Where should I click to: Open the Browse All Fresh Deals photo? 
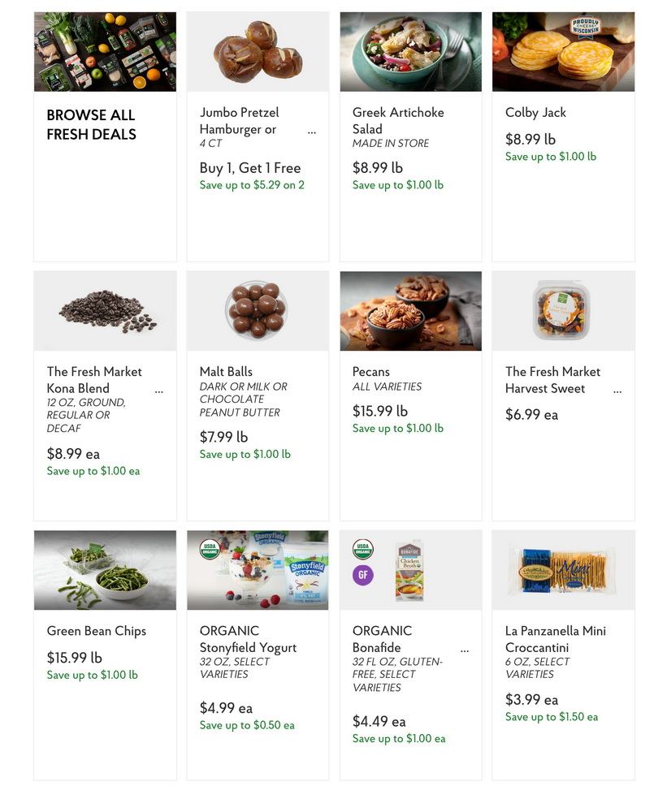click(x=105, y=52)
